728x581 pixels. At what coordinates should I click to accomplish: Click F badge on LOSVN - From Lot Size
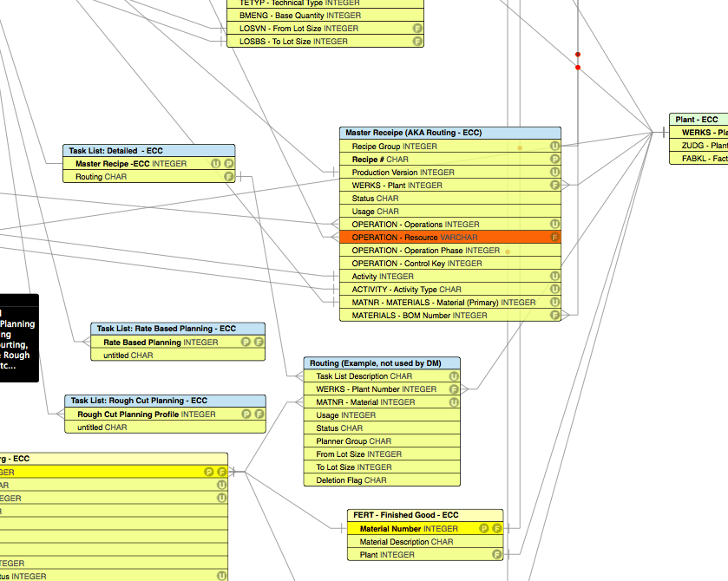(x=417, y=28)
